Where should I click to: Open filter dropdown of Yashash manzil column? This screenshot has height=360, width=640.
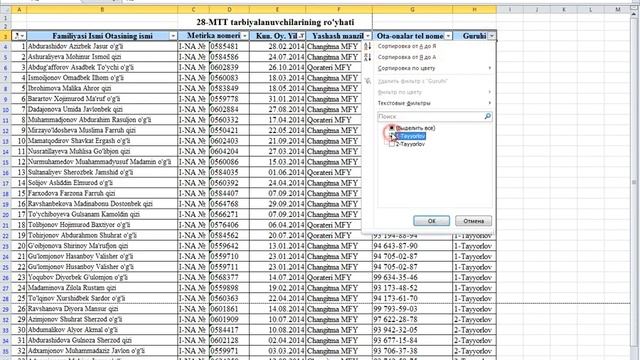click(x=368, y=36)
